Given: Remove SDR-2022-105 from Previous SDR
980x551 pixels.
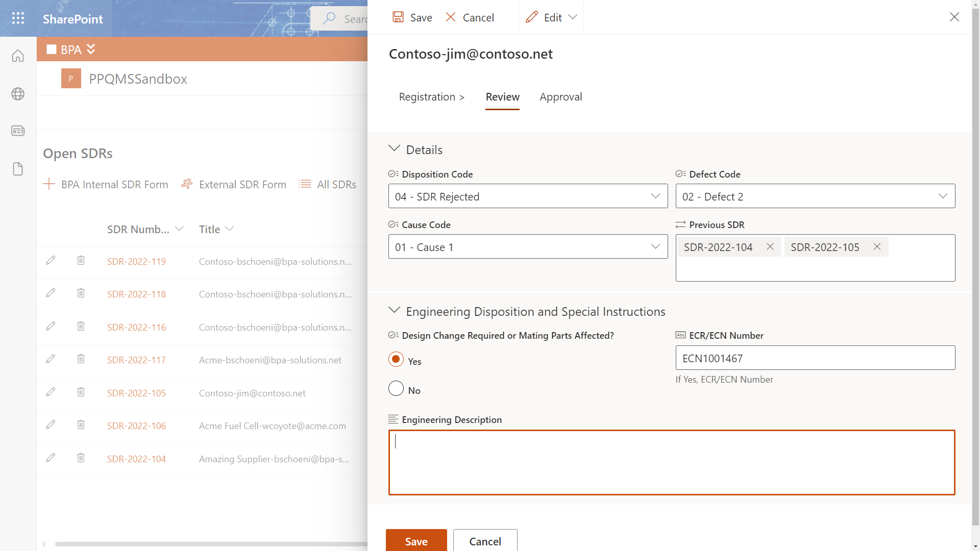Looking at the screenshot, I should click(x=877, y=247).
